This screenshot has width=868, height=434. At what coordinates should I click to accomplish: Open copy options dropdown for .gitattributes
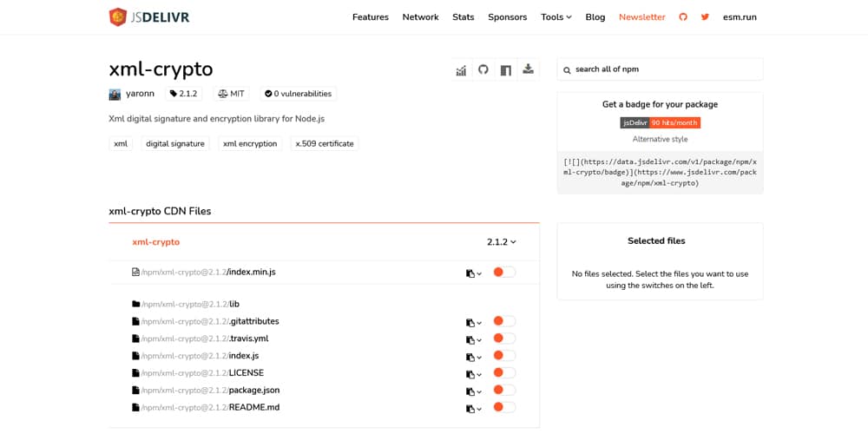tap(474, 322)
